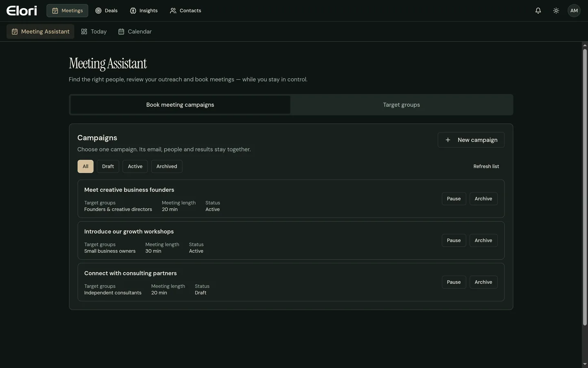Open Insights in the top navigation

(x=144, y=11)
